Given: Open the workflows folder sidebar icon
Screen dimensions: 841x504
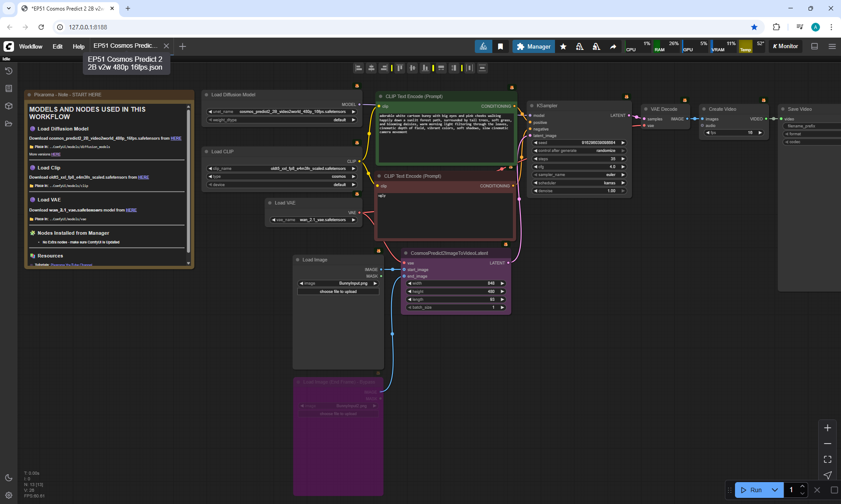Looking at the screenshot, I should point(8,123).
